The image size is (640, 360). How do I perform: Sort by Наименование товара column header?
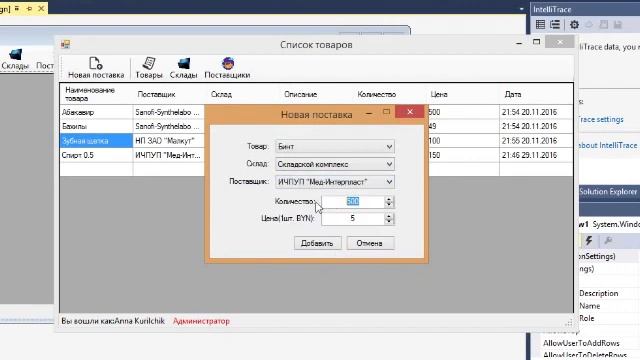coord(96,94)
